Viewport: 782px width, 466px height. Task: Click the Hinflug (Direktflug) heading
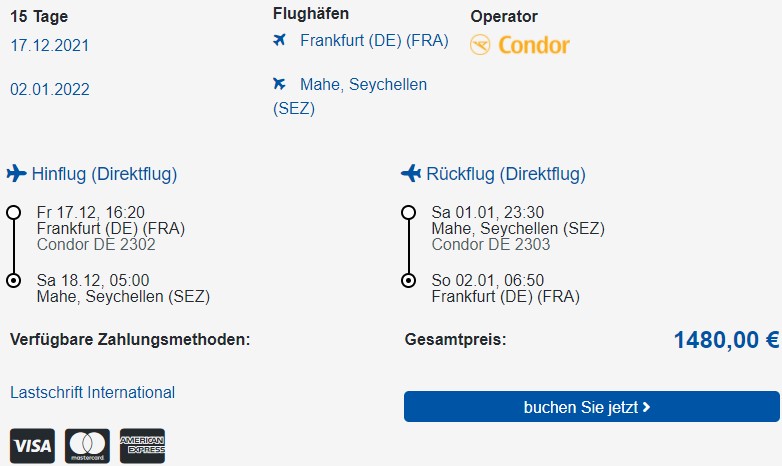pyautogui.click(x=104, y=174)
